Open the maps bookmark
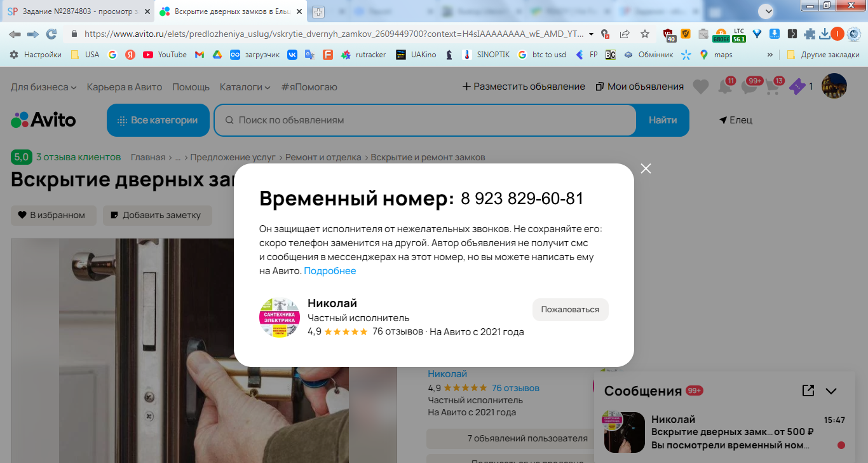Screen dimensions: 868x463 [715, 55]
